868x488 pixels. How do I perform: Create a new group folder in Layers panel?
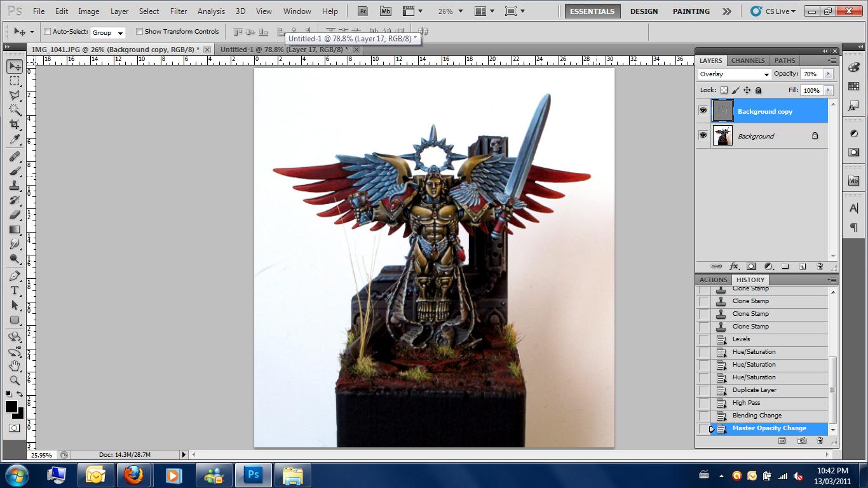[785, 266]
